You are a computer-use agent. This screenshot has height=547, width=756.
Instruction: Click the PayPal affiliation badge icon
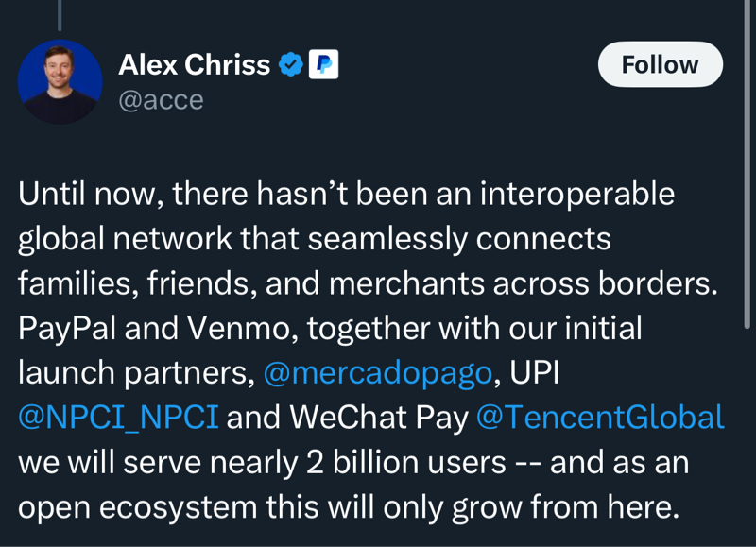click(323, 64)
